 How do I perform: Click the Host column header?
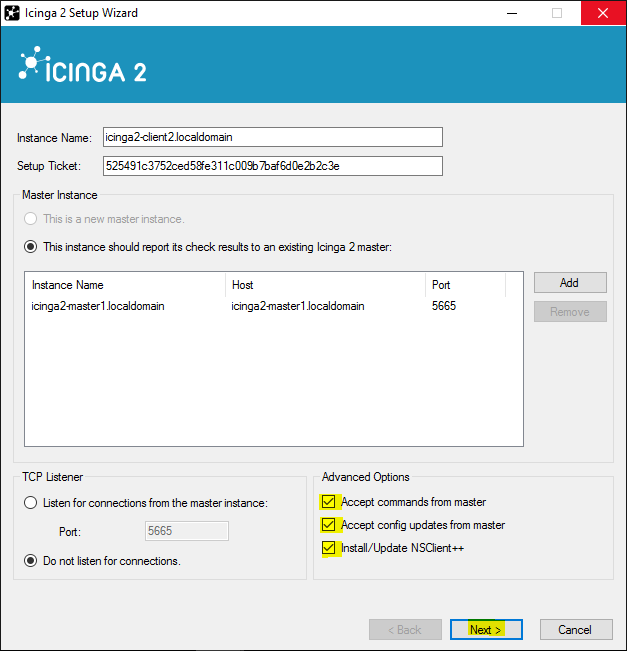tap(326, 285)
